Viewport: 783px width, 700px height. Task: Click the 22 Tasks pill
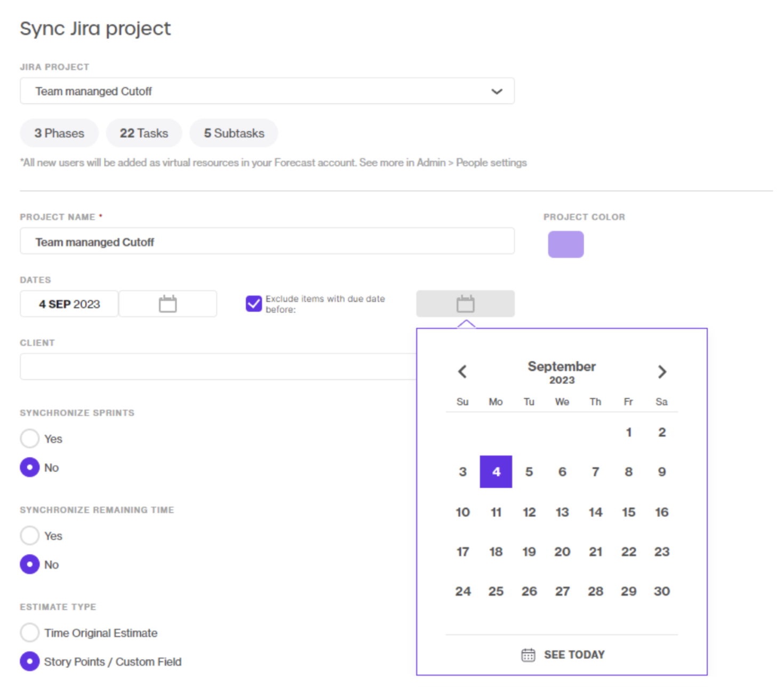tap(144, 133)
